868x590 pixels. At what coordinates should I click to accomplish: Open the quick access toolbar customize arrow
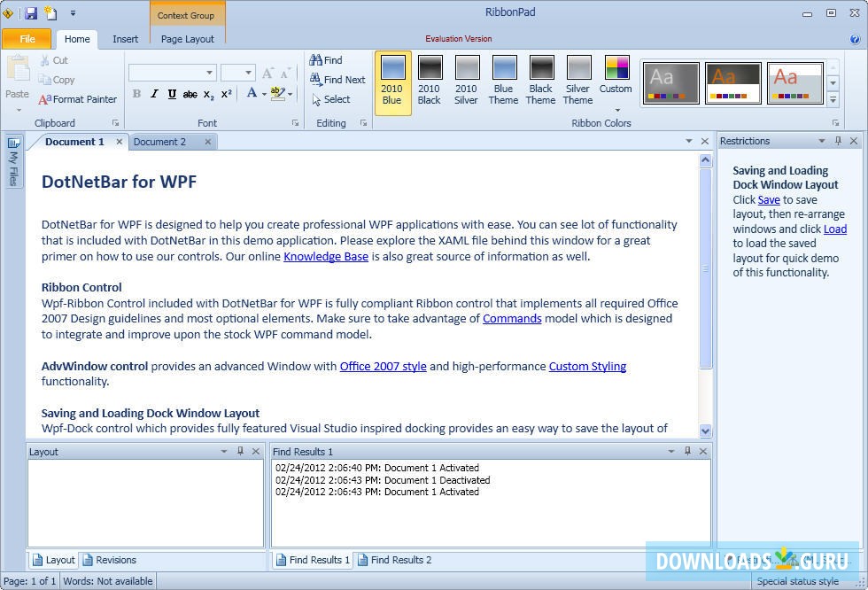coord(73,12)
